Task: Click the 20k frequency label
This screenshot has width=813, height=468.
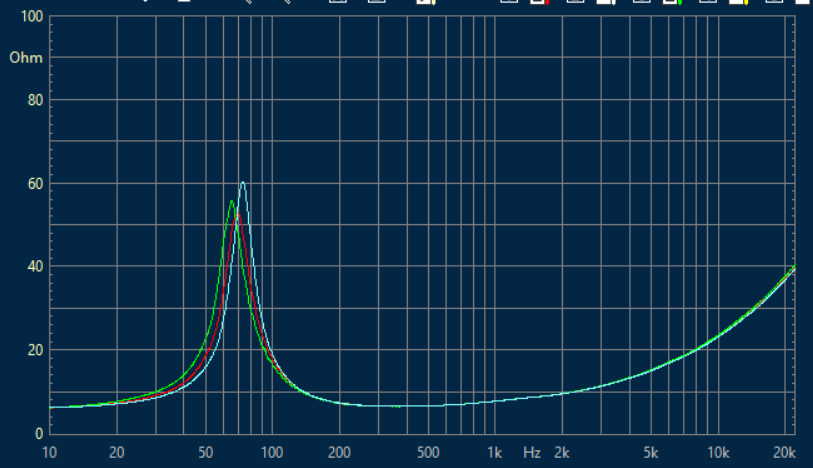Action: pos(784,453)
